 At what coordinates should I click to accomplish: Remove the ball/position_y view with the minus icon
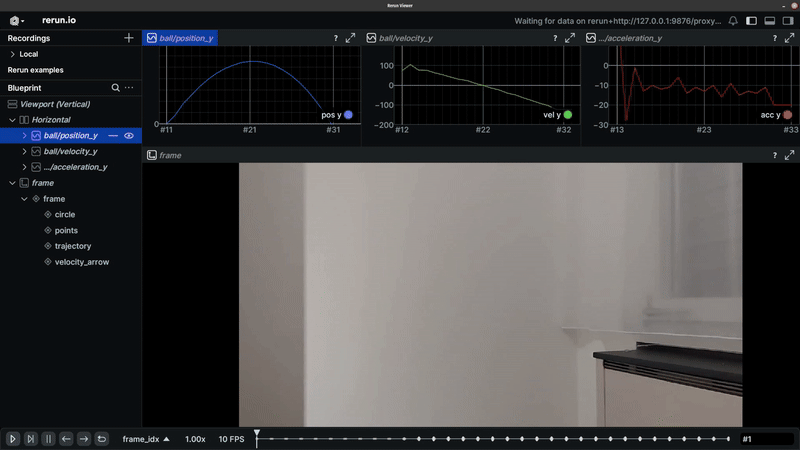tap(113, 135)
